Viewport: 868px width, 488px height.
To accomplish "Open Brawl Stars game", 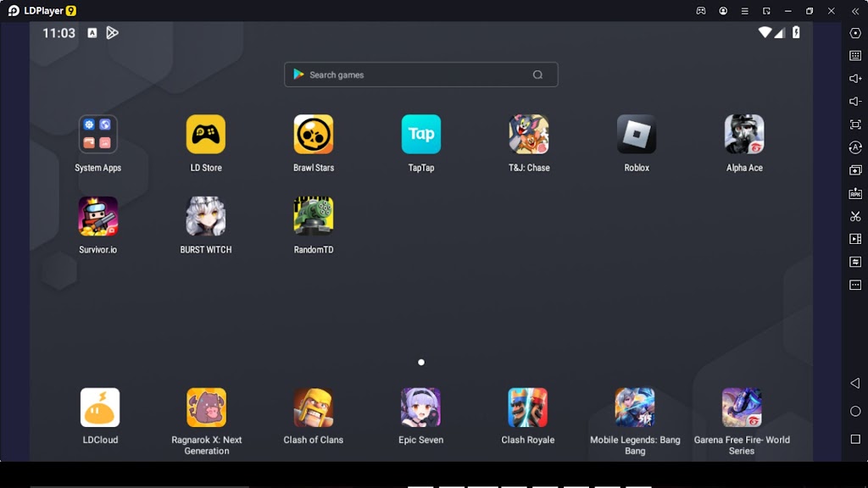I will point(314,134).
